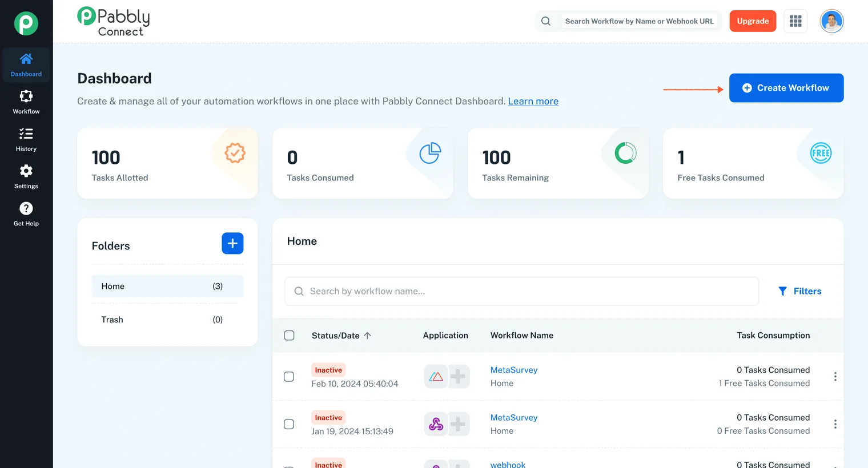The height and width of the screenshot is (468, 868).
Task: Open Get Help in sidebar
Action: tap(26, 215)
